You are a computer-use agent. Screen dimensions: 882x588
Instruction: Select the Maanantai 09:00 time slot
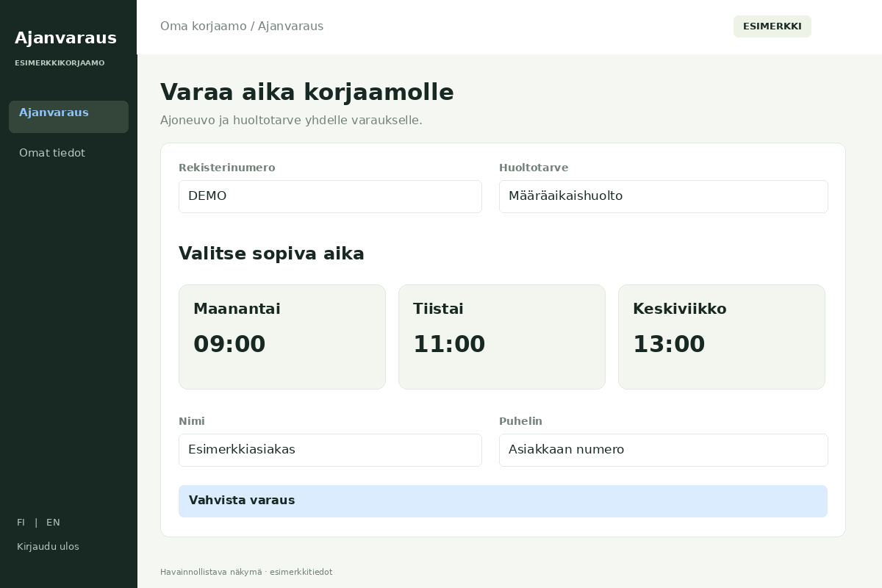282,337
